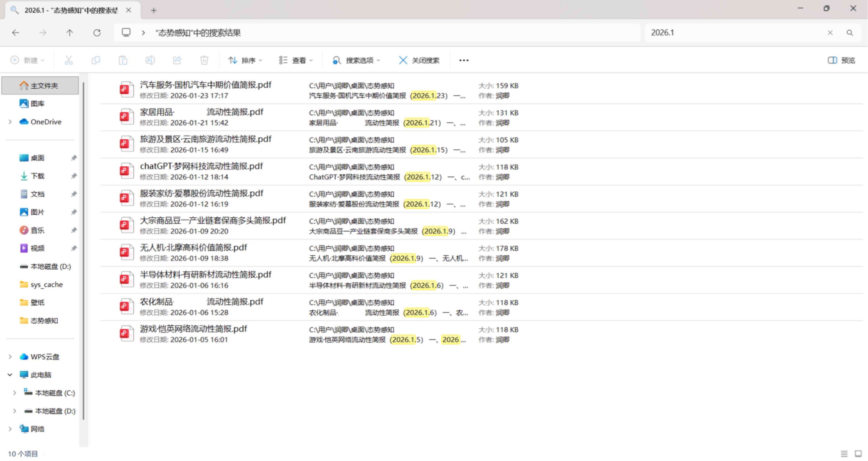The image size is (868, 461).
Task: Switch to large thumbnails view icon
Action: coord(858,453)
